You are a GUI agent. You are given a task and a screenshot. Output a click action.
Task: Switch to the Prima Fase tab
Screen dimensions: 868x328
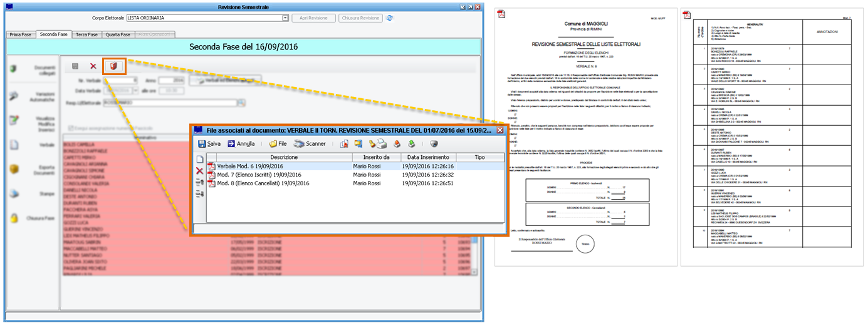click(21, 34)
